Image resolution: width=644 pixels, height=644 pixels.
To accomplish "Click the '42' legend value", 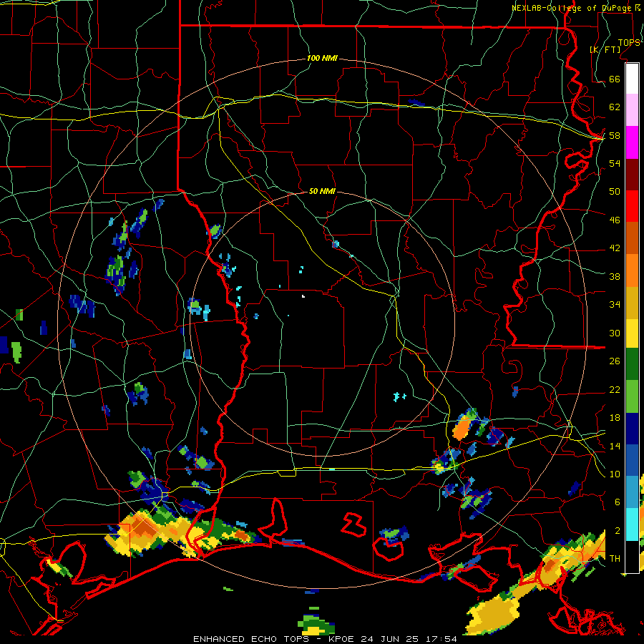I will tap(615, 248).
